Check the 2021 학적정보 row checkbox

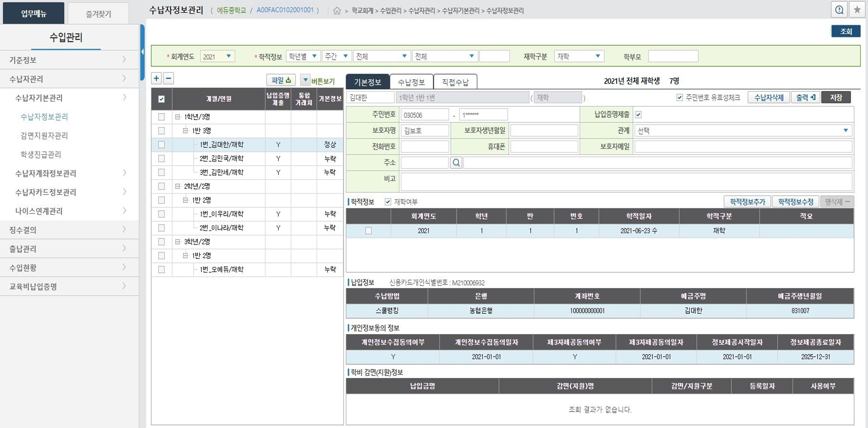point(368,231)
